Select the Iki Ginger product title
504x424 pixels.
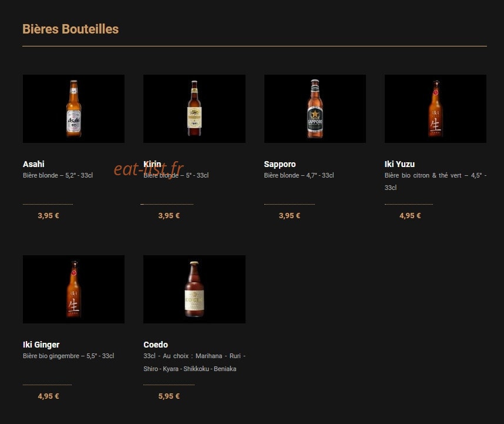(41, 345)
